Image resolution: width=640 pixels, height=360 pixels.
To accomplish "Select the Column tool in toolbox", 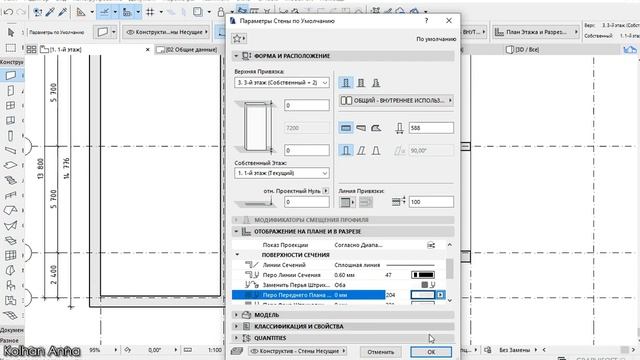I will coord(11,136).
